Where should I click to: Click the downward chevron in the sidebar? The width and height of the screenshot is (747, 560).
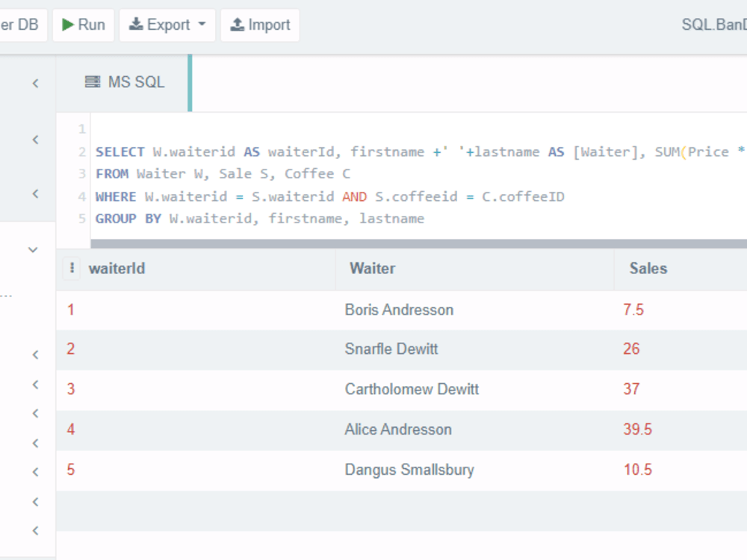32,249
